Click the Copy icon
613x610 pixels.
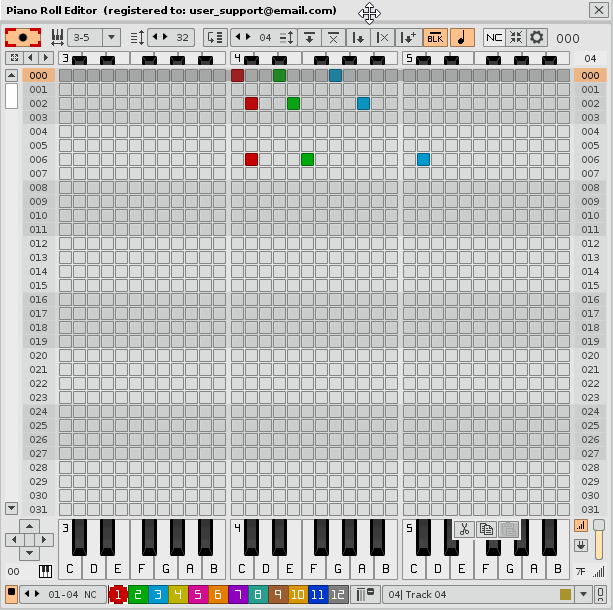pos(486,529)
